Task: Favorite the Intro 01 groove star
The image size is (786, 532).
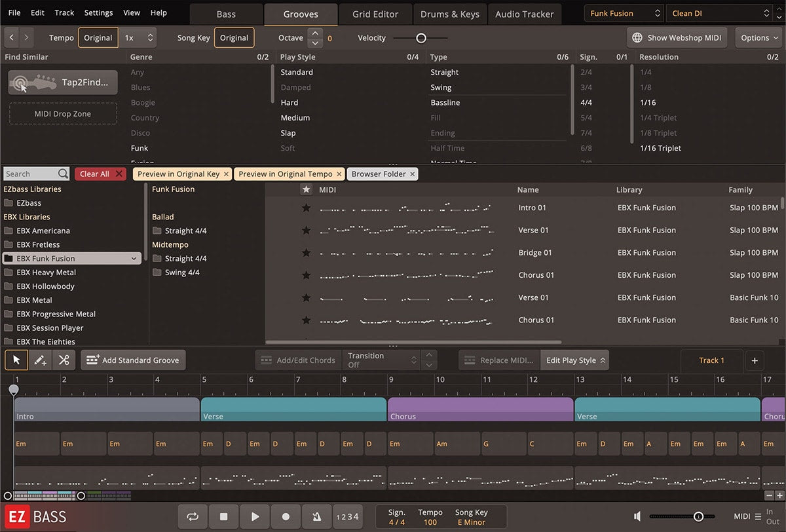Action: pyautogui.click(x=306, y=208)
